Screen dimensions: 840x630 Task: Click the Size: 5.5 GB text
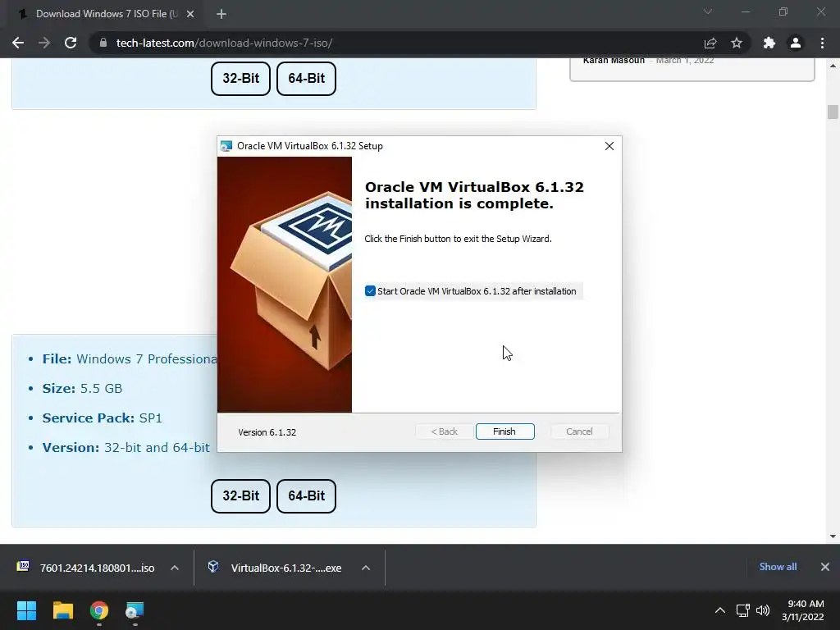82,388
